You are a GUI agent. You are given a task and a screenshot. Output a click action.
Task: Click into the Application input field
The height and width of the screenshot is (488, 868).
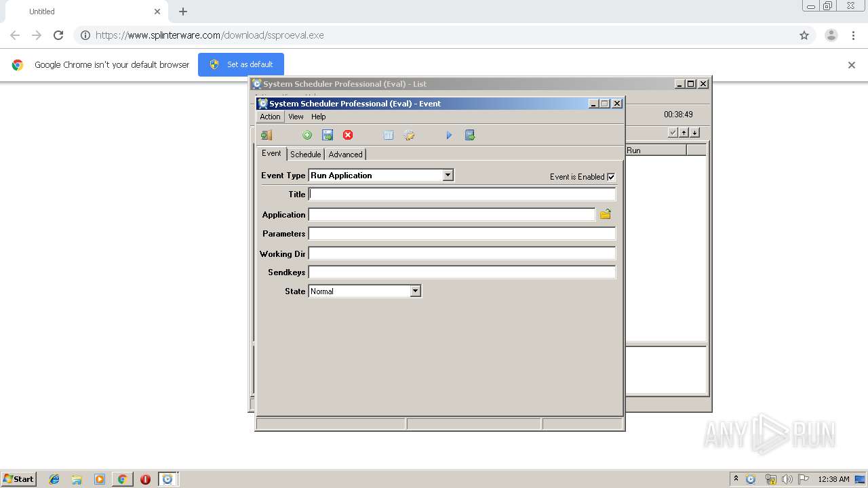click(452, 214)
